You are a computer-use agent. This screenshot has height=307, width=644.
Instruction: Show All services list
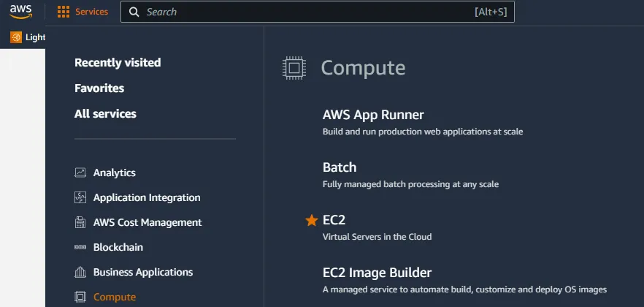coord(105,113)
